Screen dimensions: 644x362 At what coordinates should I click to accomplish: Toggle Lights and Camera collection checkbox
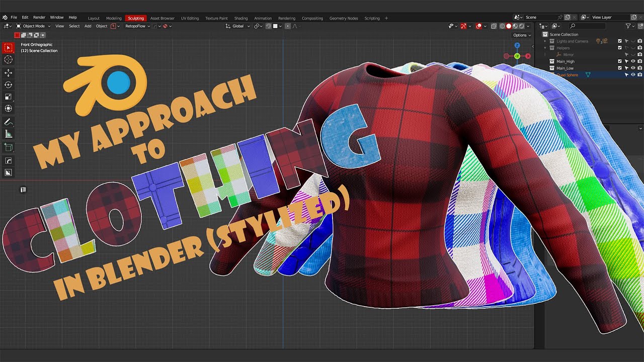point(620,41)
